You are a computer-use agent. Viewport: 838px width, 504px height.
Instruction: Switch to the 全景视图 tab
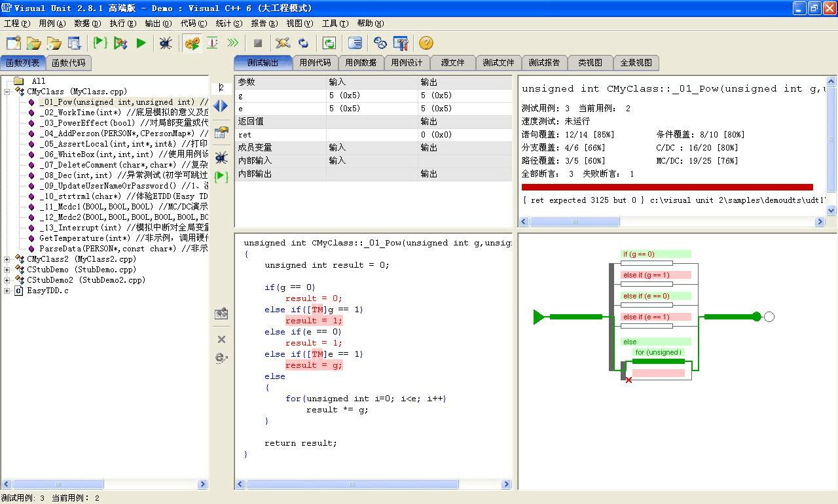pos(636,63)
